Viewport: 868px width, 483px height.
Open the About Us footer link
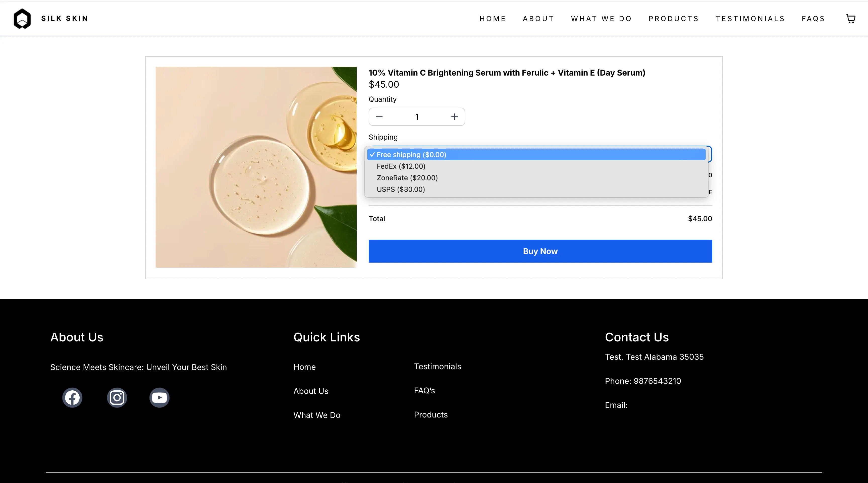pos(311,391)
